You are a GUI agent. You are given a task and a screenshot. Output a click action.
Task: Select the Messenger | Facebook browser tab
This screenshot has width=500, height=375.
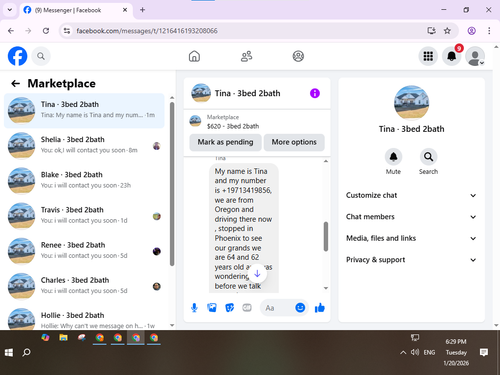[x=76, y=10]
